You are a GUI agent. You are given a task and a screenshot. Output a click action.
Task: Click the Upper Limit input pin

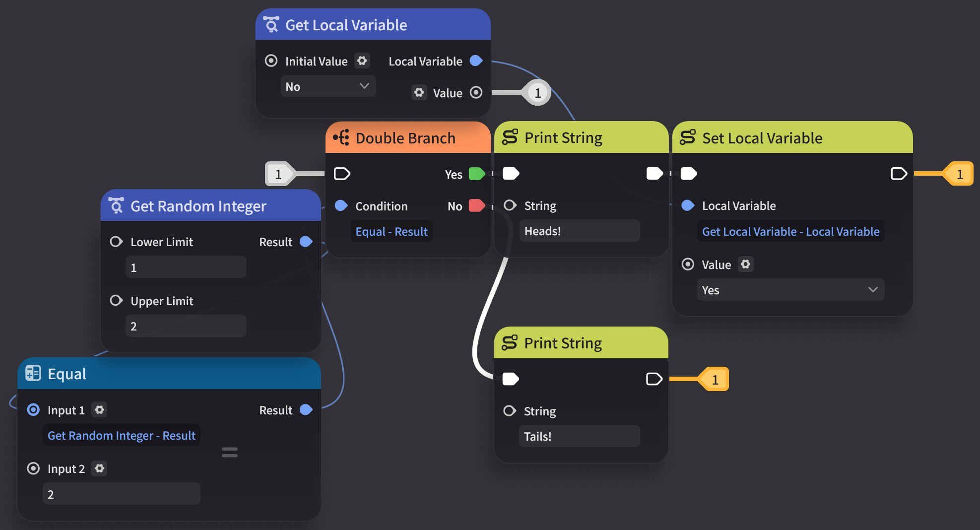116,300
